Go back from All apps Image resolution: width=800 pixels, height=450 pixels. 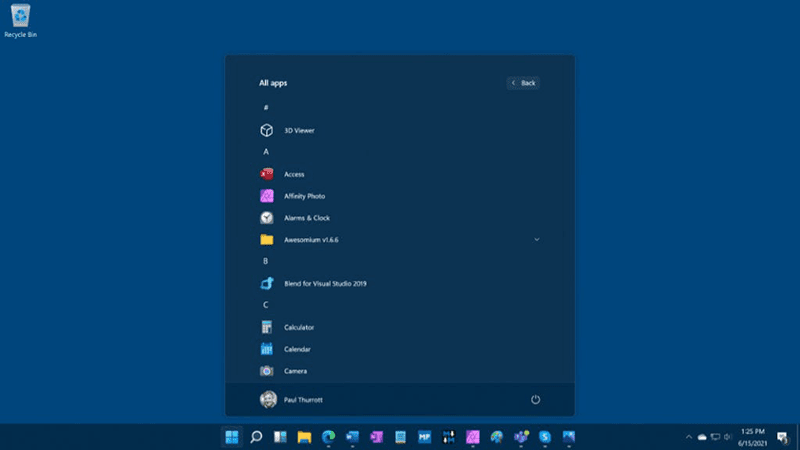pos(523,83)
